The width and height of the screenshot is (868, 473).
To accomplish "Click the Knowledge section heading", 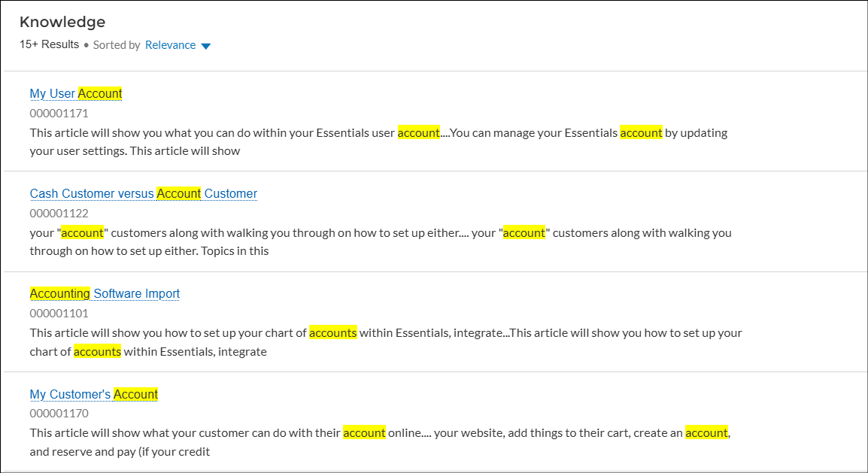I will point(62,22).
